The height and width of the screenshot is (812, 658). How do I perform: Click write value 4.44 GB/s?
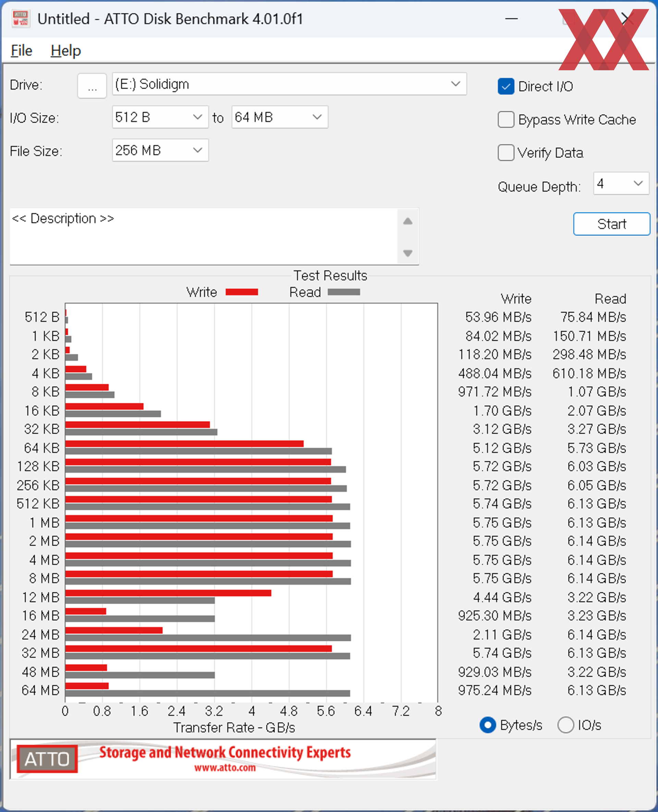[x=502, y=597]
